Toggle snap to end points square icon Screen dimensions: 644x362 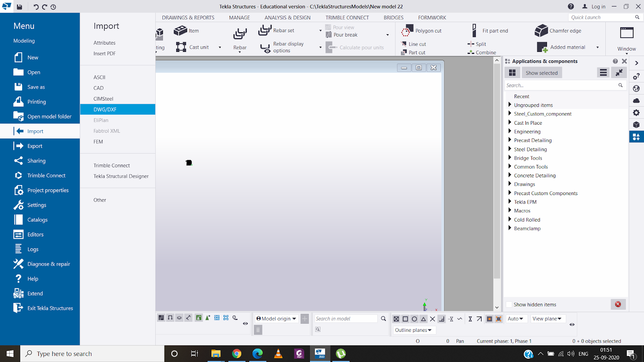[x=405, y=319]
